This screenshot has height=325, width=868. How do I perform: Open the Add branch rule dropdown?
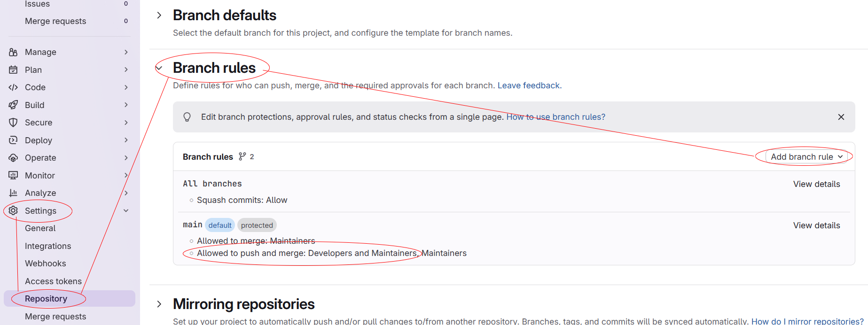pyautogui.click(x=806, y=157)
